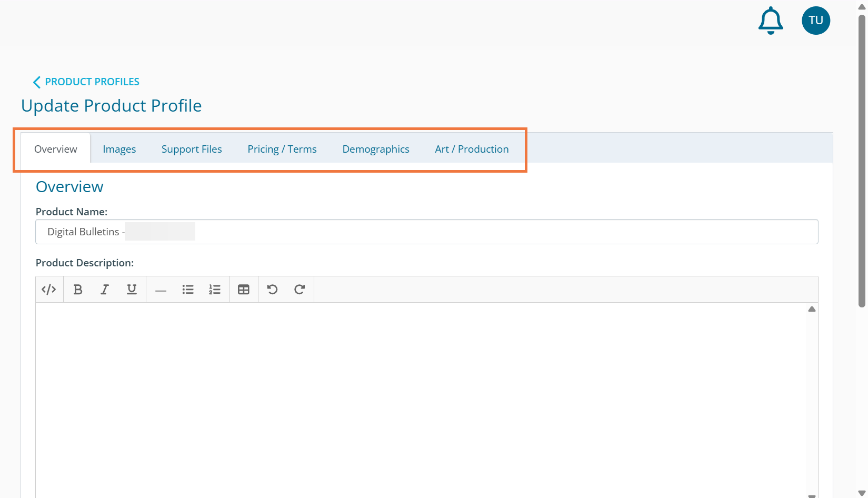Switch to the Images tab
The width and height of the screenshot is (868, 498).
click(x=119, y=149)
